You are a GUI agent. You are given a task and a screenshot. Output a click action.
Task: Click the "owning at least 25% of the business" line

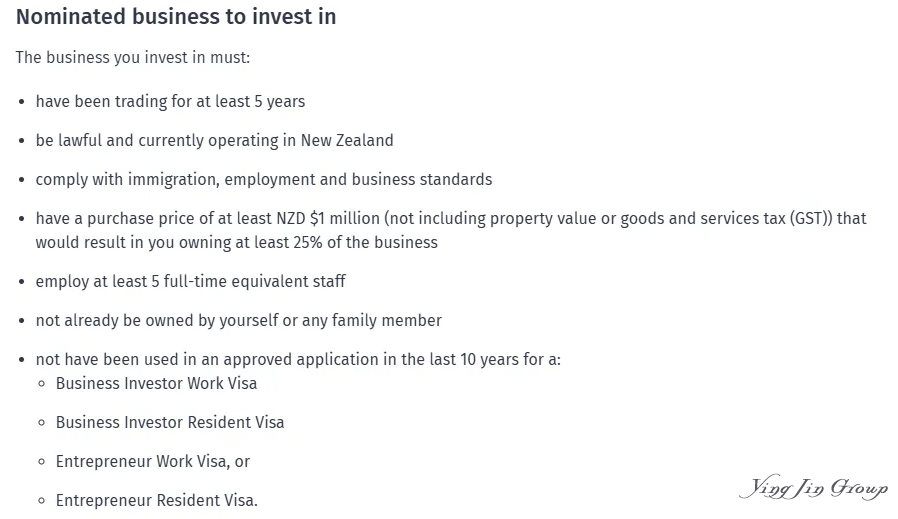[x=300, y=242]
